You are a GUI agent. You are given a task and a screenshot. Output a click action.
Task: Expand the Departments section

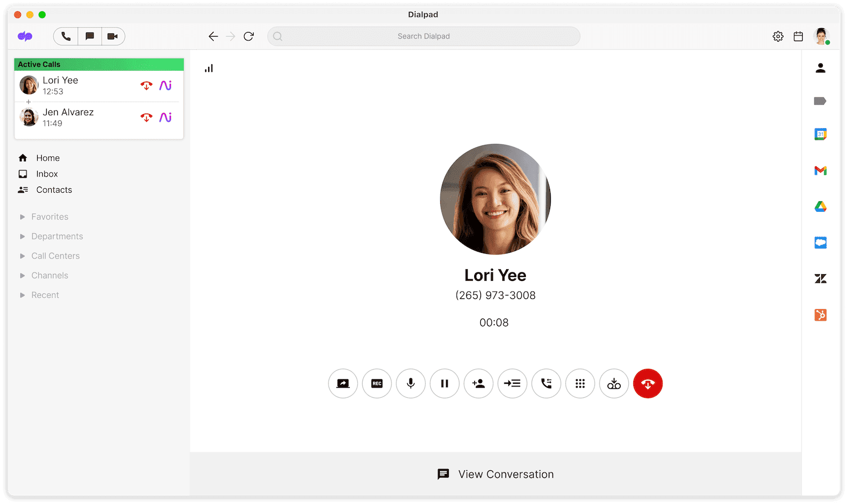pos(57,236)
